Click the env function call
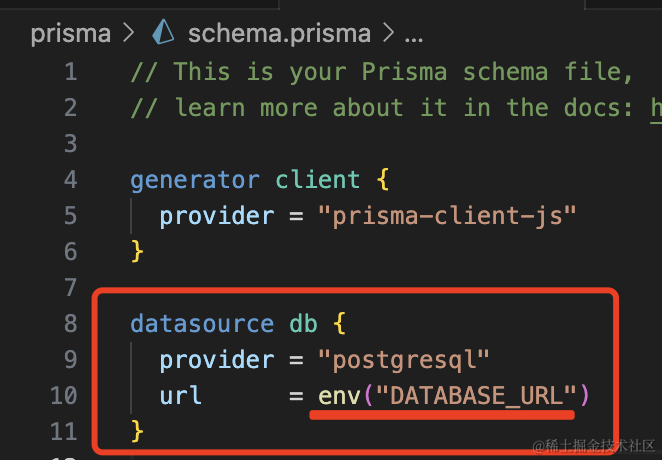Screen dimensions: 662x460 click(x=339, y=396)
